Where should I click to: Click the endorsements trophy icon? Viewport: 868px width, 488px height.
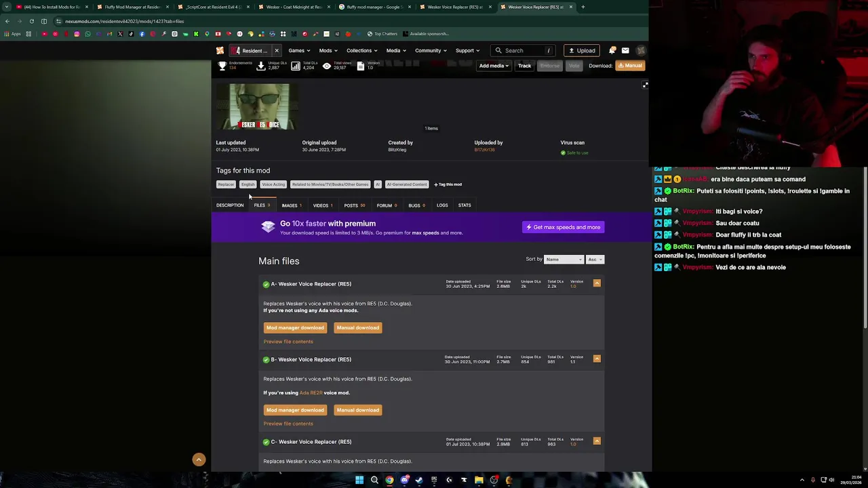click(x=222, y=66)
